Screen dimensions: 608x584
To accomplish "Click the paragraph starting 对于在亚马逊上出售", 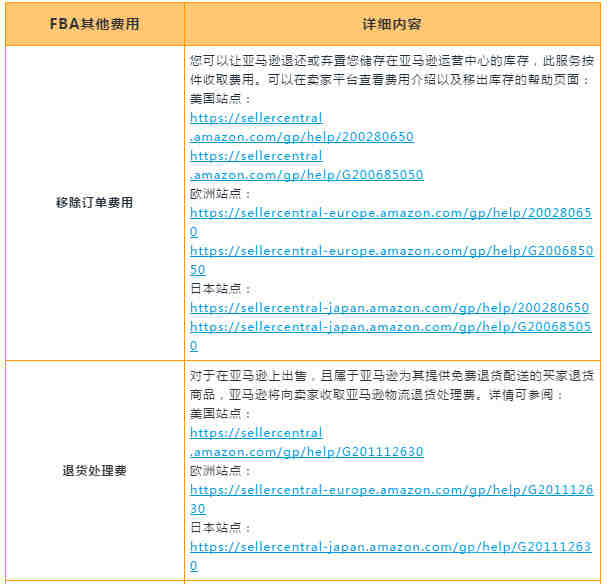I will pos(392,385).
